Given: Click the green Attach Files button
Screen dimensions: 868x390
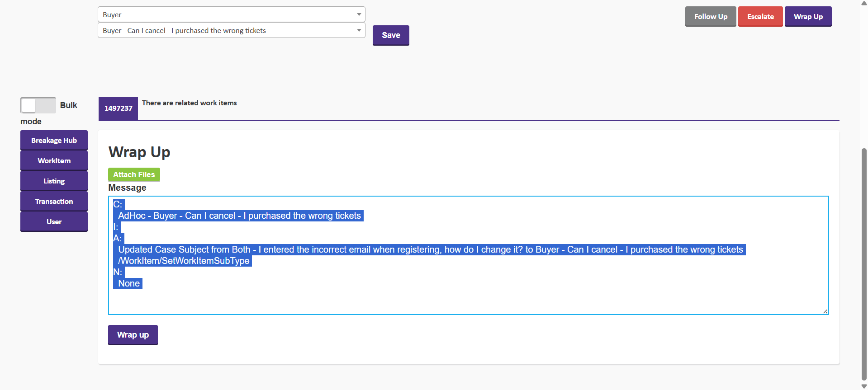Looking at the screenshot, I should click(134, 174).
